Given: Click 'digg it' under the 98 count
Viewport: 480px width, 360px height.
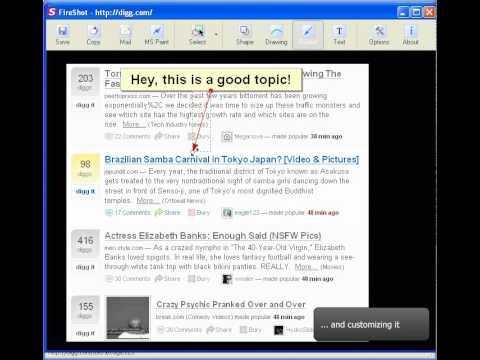Looking at the screenshot, I should coord(85,191).
